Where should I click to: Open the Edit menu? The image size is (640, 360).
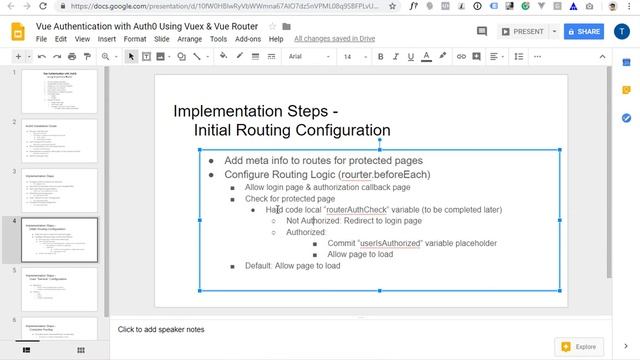click(61, 39)
